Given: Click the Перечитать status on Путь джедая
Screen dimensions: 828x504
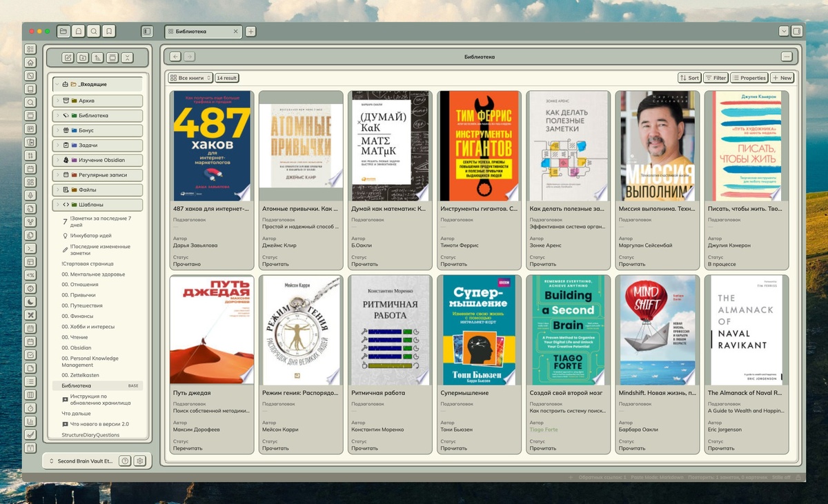Looking at the screenshot, I should (188, 448).
